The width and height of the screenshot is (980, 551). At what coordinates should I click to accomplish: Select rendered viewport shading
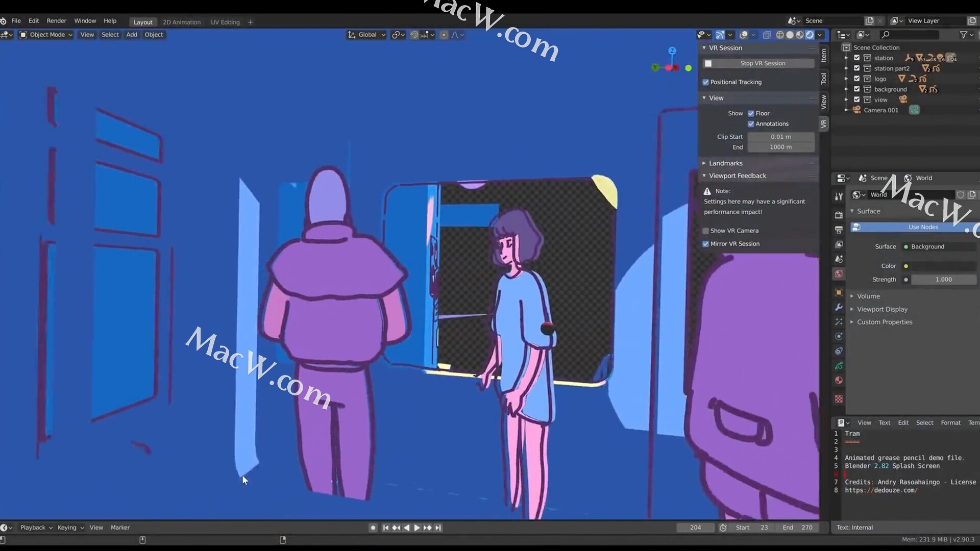point(810,35)
